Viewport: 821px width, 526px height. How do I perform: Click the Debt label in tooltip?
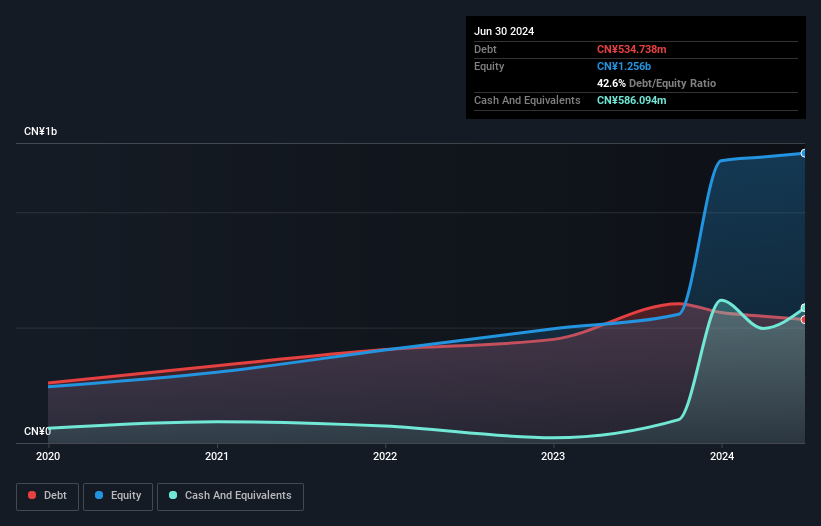[x=485, y=49]
